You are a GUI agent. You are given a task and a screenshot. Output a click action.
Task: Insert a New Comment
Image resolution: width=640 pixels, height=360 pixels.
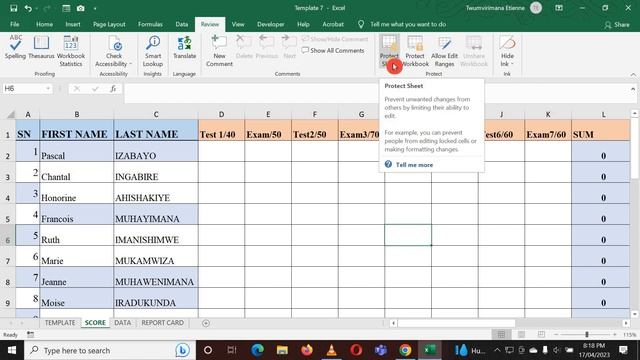(x=219, y=51)
